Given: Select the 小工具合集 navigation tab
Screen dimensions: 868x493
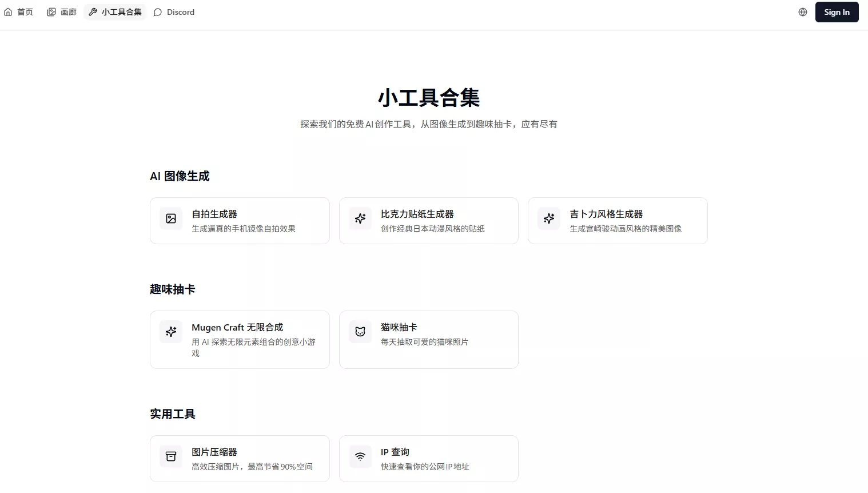Looking at the screenshot, I should (114, 11).
